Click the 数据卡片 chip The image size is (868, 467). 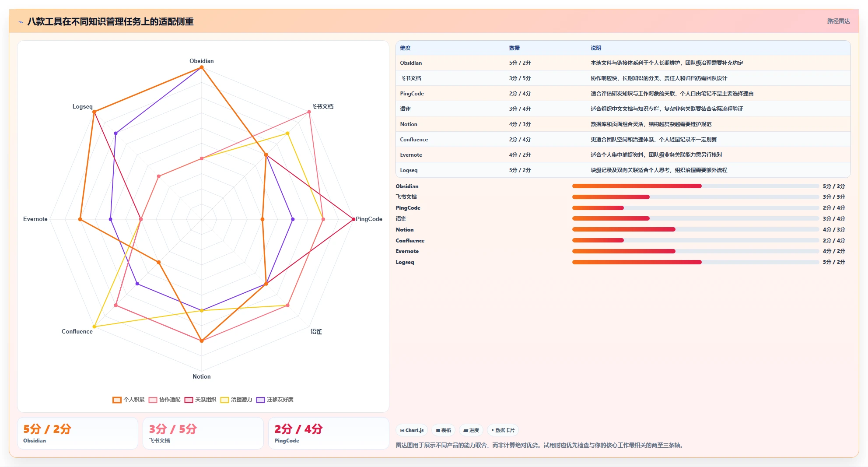click(503, 430)
